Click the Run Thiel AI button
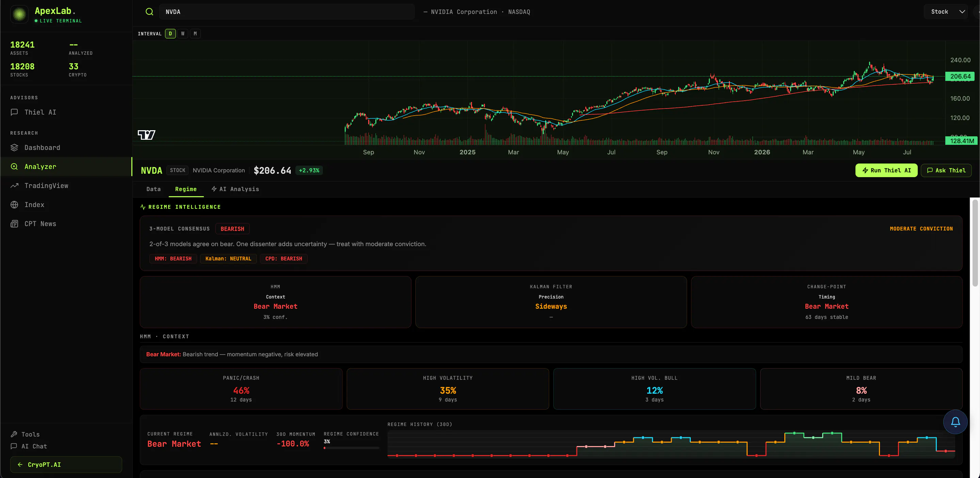Viewport: 980px width, 478px height. click(x=886, y=170)
